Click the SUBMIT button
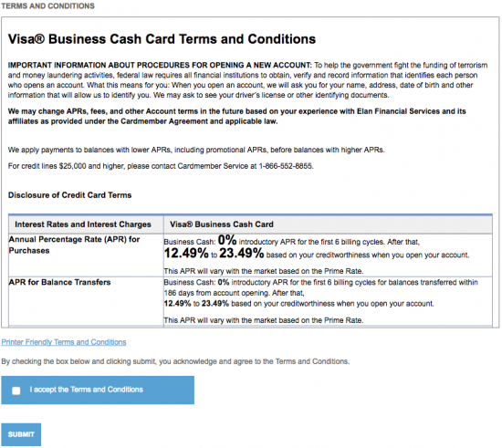Screen dimensions: 502x448 [21, 434]
